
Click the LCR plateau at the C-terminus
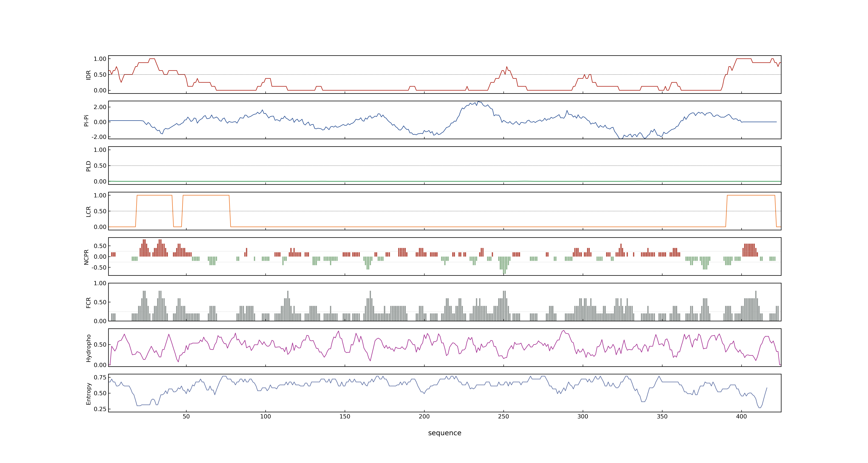point(751,195)
